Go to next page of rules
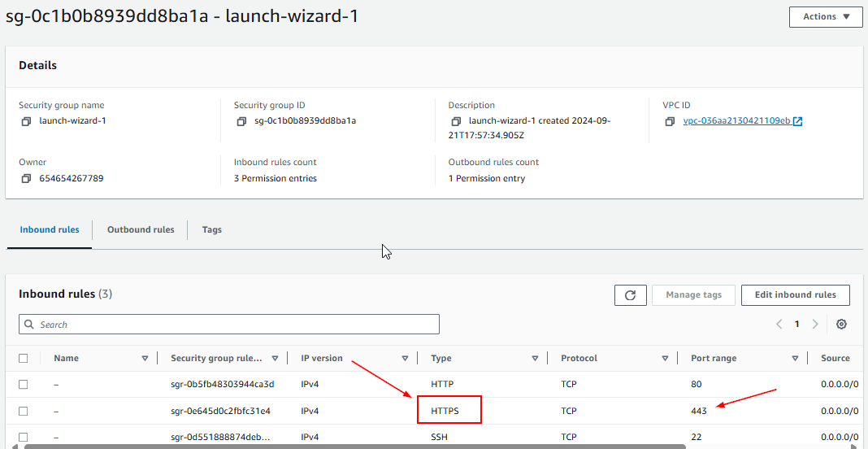Screen dimensions: 868x449 click(815, 324)
